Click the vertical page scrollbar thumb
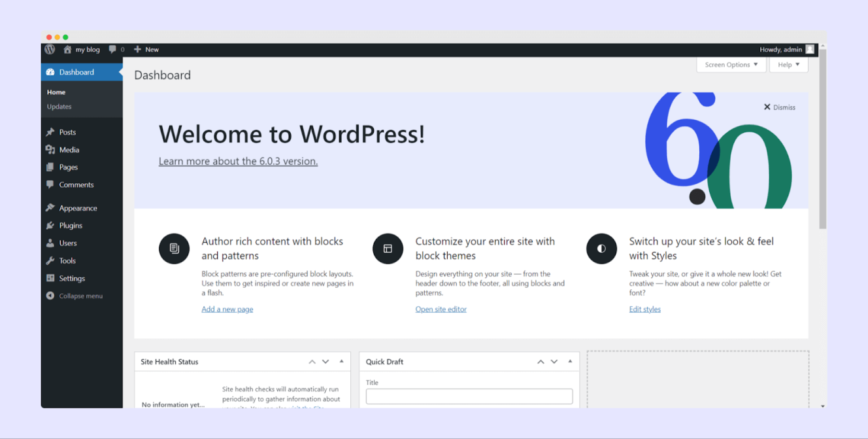 [x=823, y=139]
